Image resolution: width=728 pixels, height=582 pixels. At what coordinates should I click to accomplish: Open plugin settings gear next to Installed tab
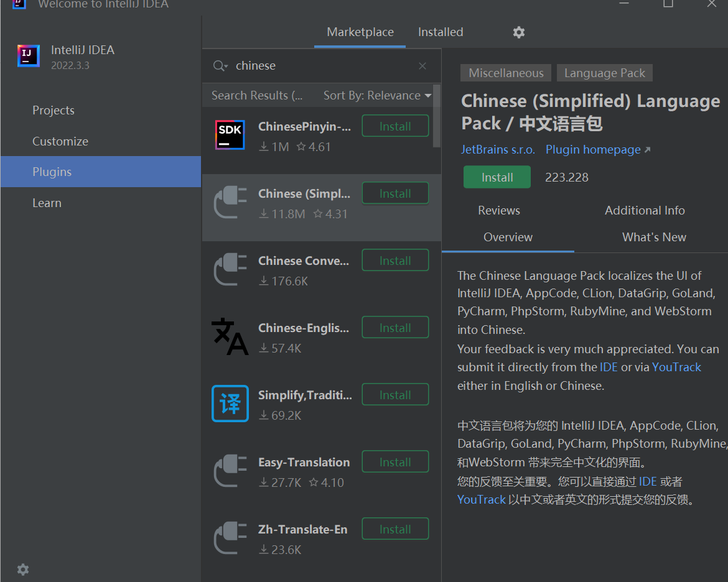point(518,32)
